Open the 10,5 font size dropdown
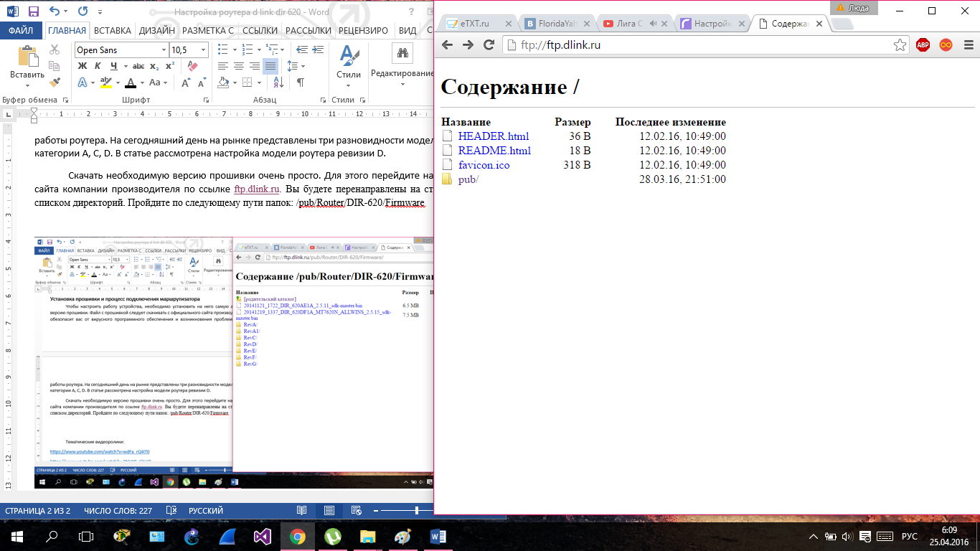 coord(203,50)
